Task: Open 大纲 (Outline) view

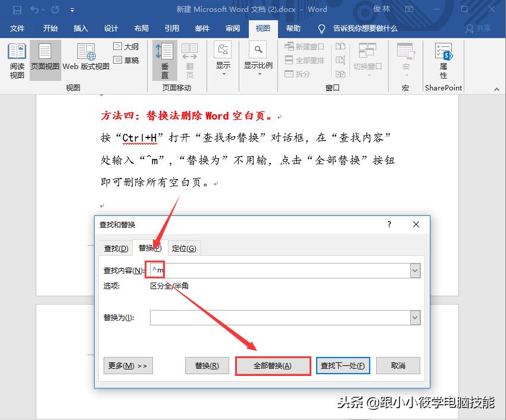Action: 126,48
